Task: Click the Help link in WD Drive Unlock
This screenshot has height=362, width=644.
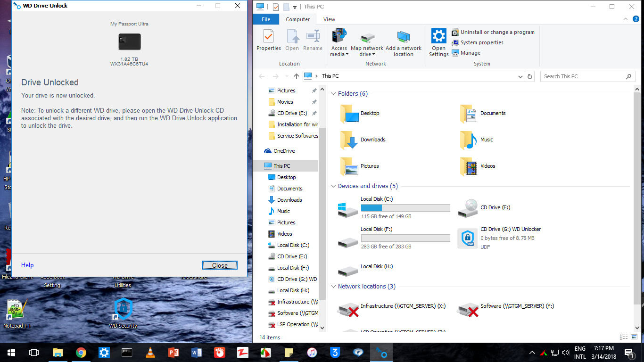Action: coord(27,265)
